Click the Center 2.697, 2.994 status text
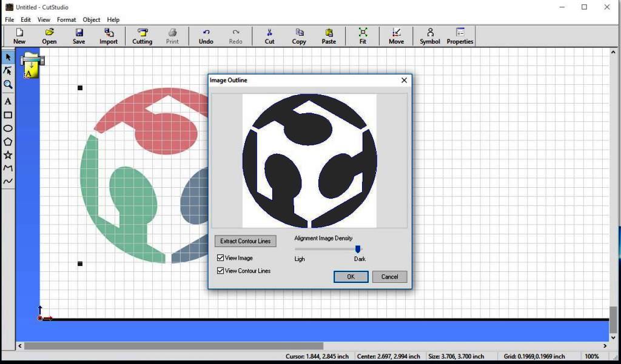 pos(389,357)
